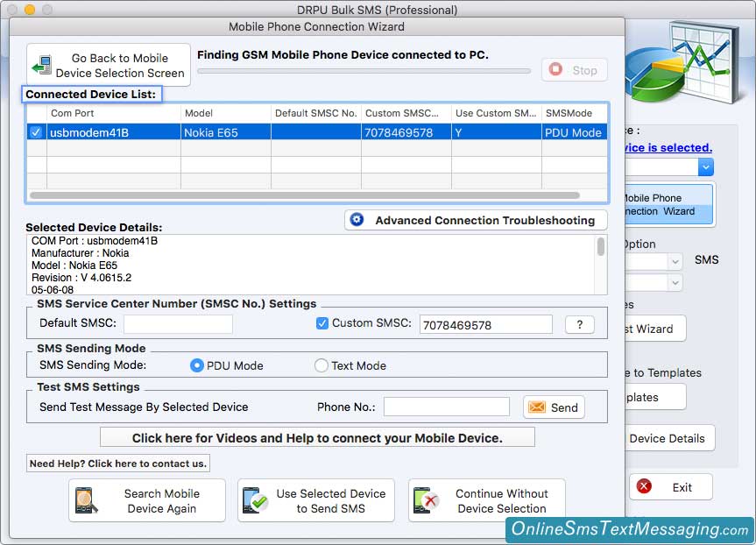Click the 7078469578 cell in device row
The width and height of the screenshot is (756, 545).
pyautogui.click(x=406, y=132)
